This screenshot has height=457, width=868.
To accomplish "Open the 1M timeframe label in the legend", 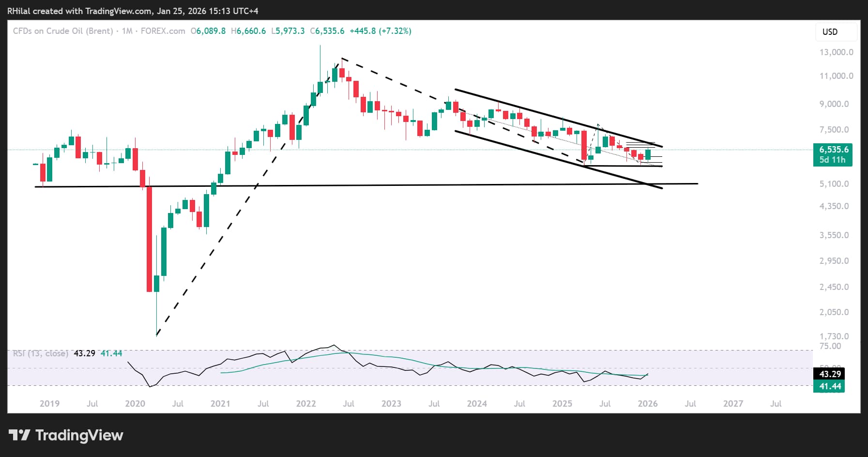I will click(129, 30).
